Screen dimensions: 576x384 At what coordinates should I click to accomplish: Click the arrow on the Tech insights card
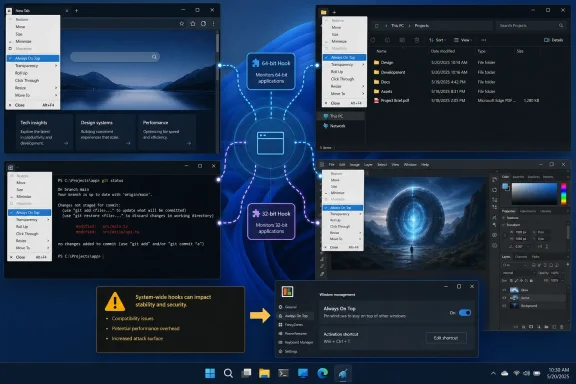[x=66, y=143]
